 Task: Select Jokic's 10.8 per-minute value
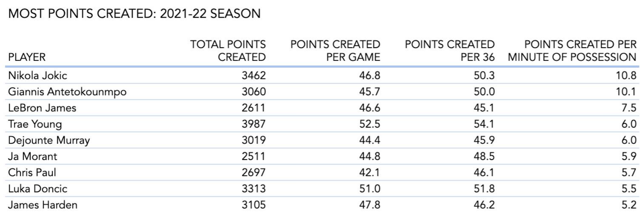point(626,76)
